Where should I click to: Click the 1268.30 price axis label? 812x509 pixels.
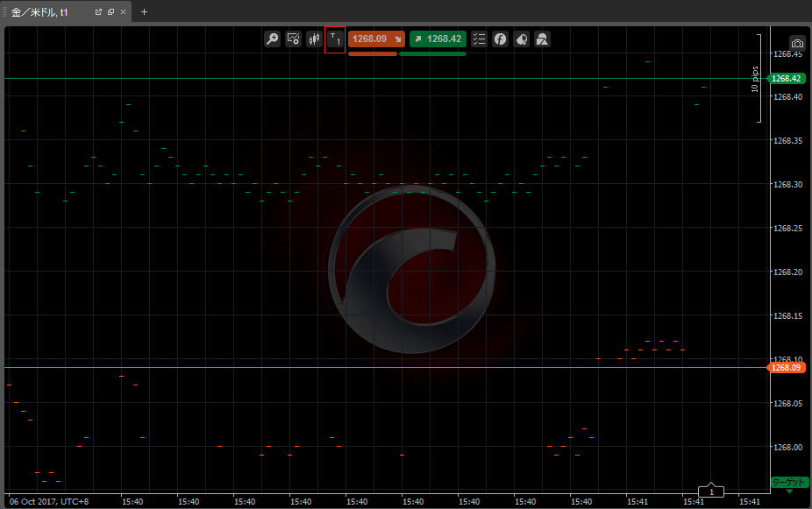click(x=787, y=184)
